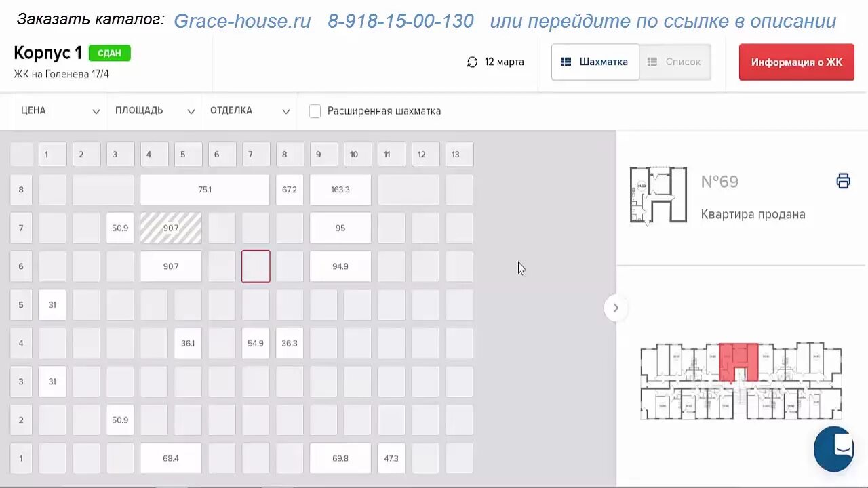The image size is (868, 488).
Task: Click column header 7
Action: tap(256, 155)
